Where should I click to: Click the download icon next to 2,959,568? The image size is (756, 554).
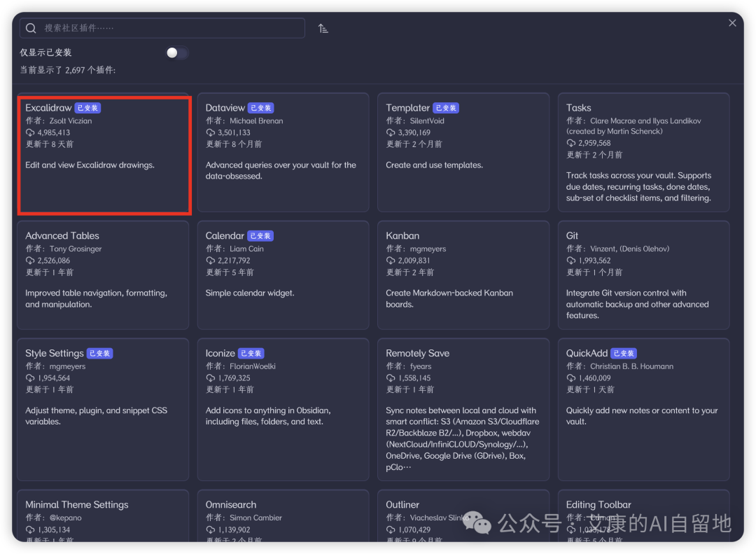pyautogui.click(x=571, y=144)
